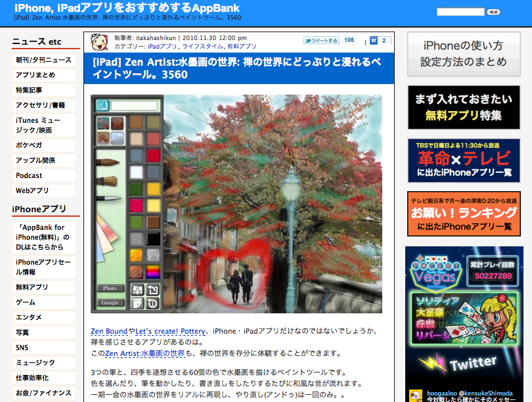The height and width of the screenshot is (402, 532).
Task: Open アクセサリ/書籍 in sidebar
Action: pyautogui.click(x=44, y=105)
